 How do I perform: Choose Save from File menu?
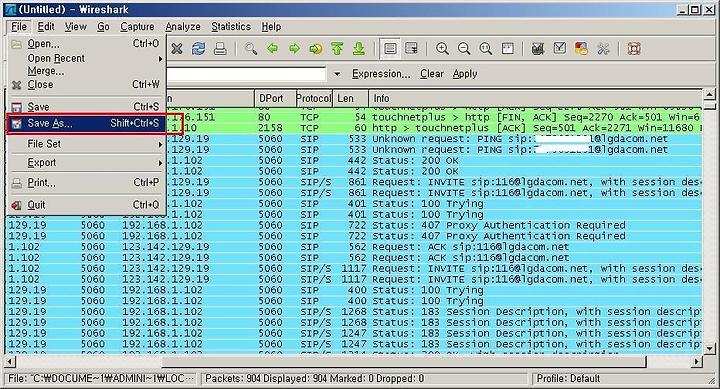(86, 107)
